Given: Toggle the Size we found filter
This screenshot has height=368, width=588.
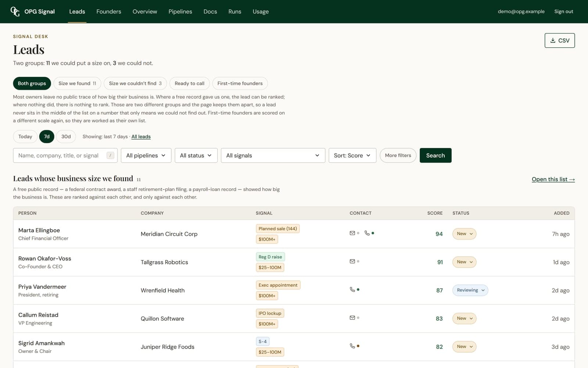Looking at the screenshot, I should coord(77,84).
